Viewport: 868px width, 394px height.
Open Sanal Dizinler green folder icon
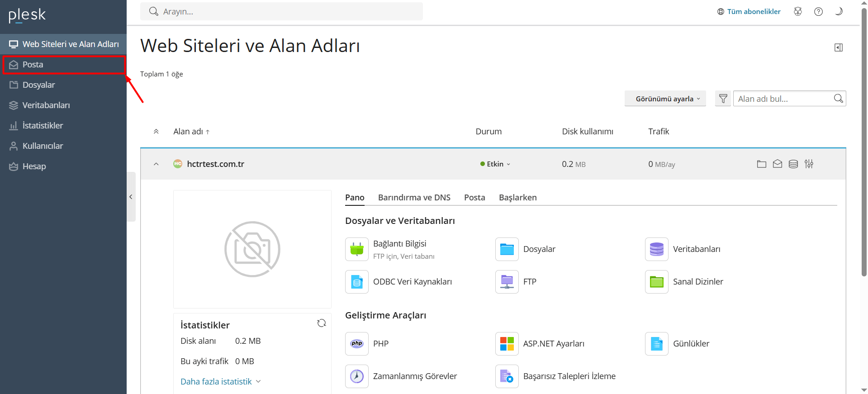point(657,282)
